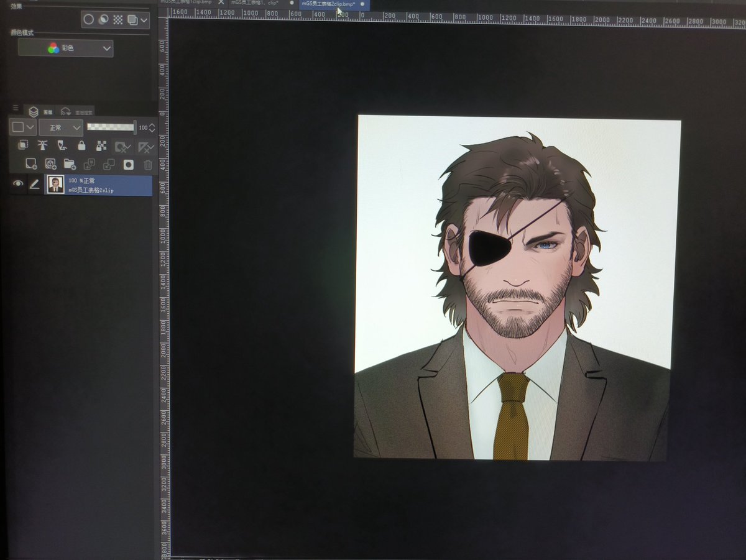
Task: Click the layer opacity slider bar
Action: [111, 127]
